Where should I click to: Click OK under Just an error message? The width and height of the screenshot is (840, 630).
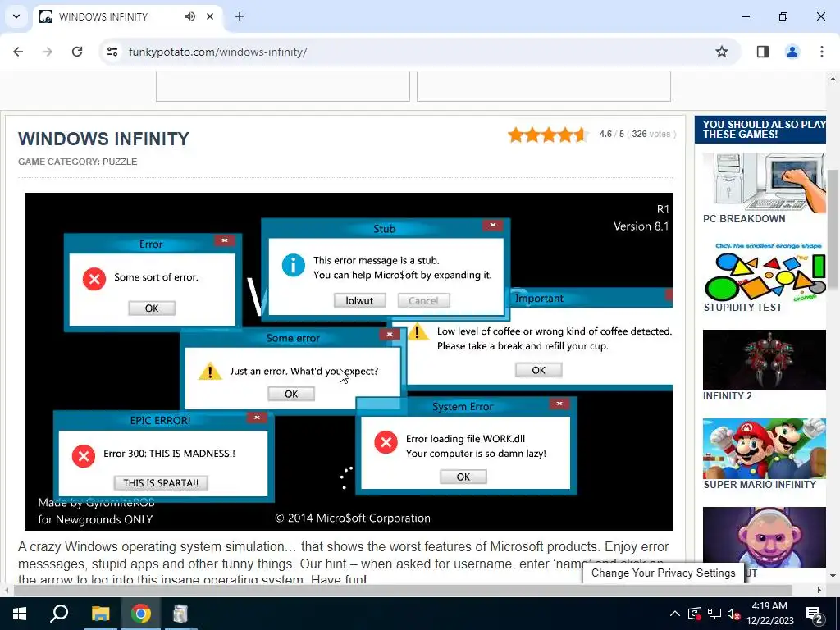point(291,394)
